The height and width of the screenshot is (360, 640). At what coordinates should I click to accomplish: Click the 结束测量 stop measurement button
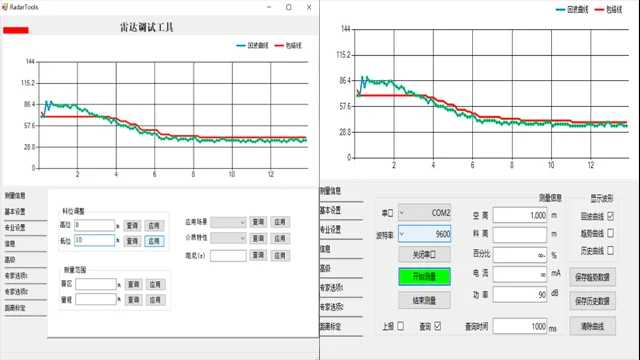[424, 300]
